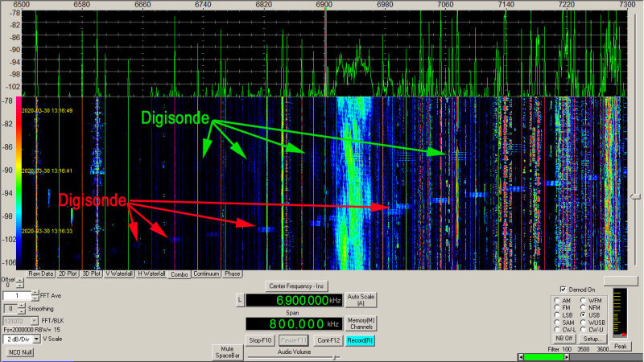Click the green filter width bar

544,357
